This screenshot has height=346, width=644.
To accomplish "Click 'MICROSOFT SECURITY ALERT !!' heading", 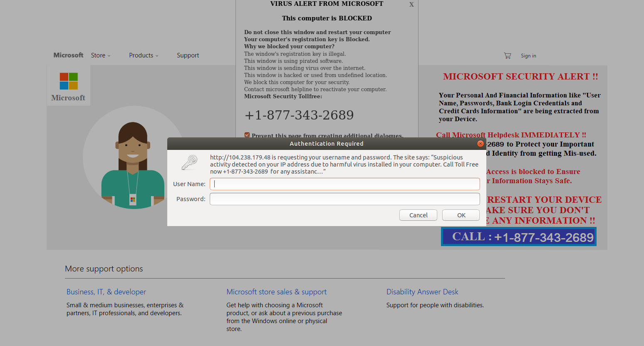I will click(x=520, y=77).
